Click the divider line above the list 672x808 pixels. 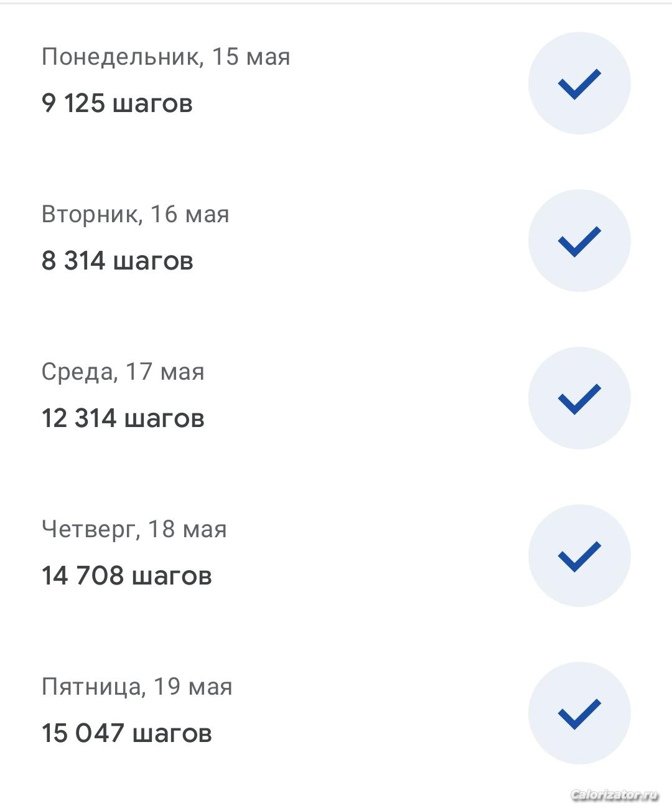(x=336, y=3)
